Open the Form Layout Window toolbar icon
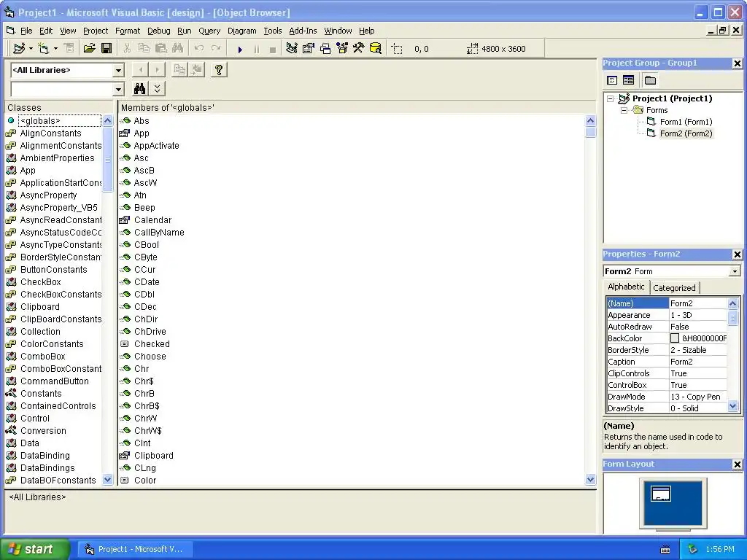The width and height of the screenshot is (747, 560). click(325, 49)
